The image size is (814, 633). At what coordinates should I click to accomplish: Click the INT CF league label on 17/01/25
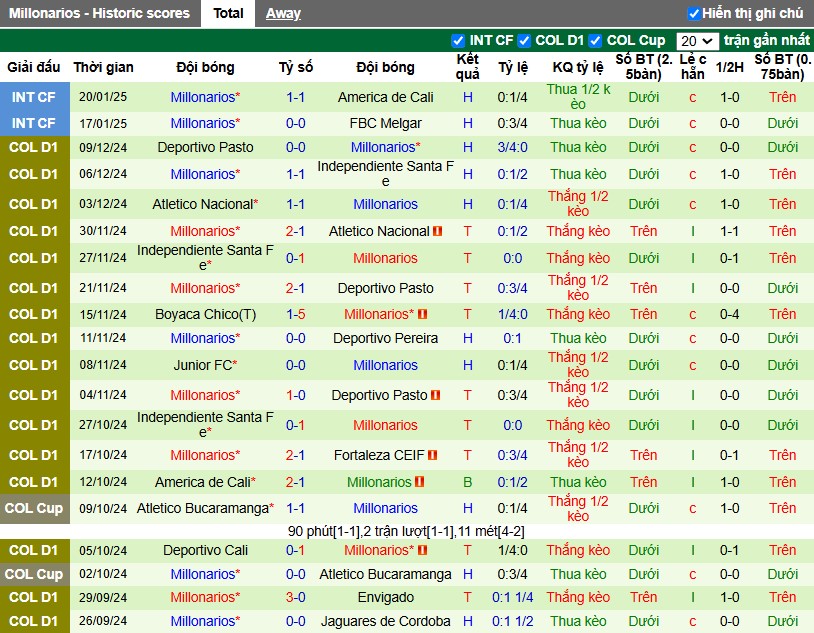click(34, 123)
